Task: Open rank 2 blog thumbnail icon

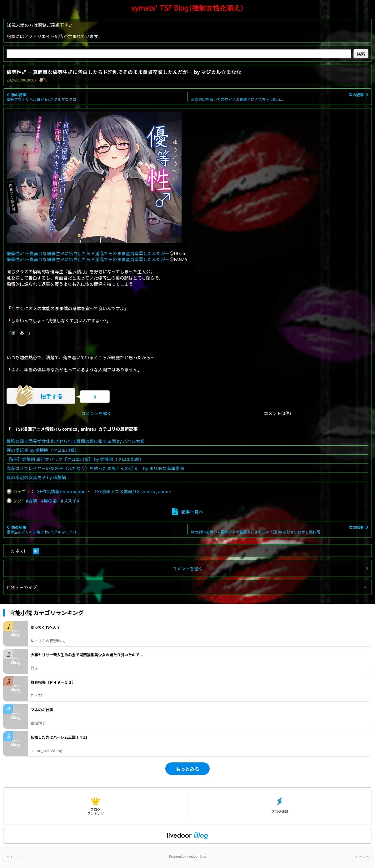Action: [x=16, y=661]
